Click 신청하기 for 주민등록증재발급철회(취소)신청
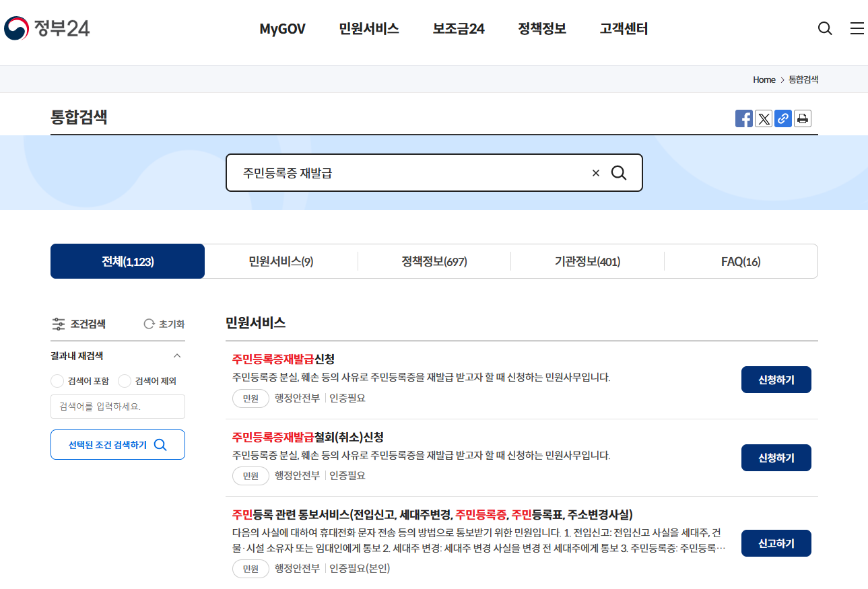Viewport: 868px width, 589px height. pos(776,458)
